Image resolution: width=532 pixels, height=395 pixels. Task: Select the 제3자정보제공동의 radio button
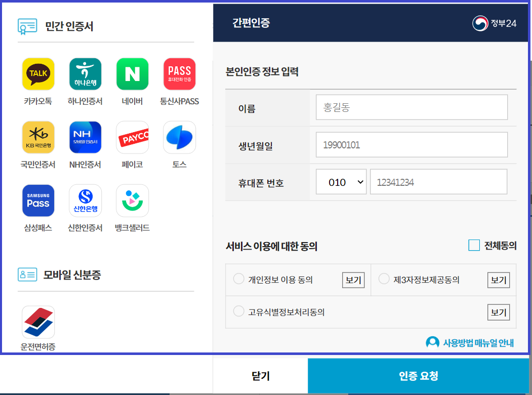(384, 279)
